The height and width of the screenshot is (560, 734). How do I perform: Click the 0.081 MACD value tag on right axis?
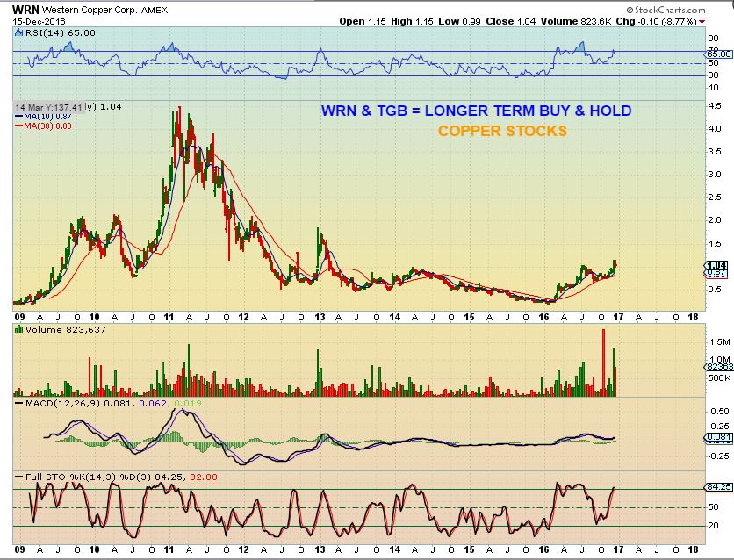tap(719, 438)
